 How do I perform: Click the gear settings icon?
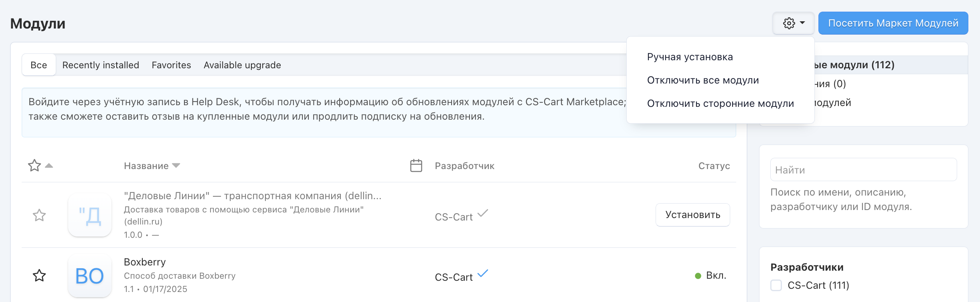(x=789, y=23)
